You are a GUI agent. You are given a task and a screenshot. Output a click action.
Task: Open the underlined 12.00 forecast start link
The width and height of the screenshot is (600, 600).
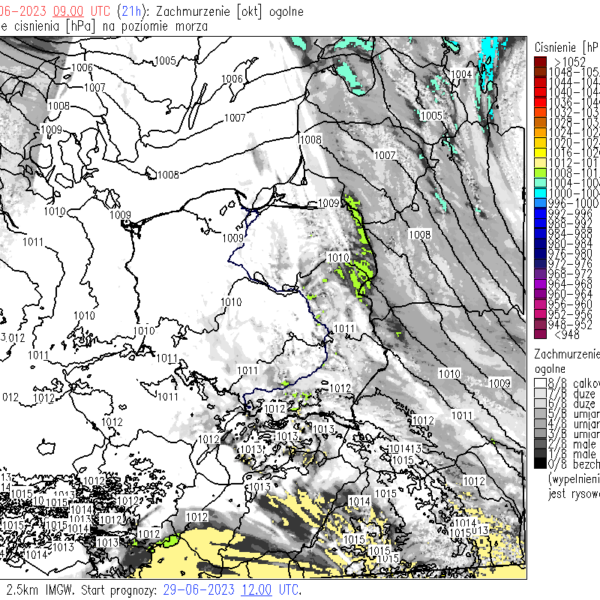[x=256, y=590]
